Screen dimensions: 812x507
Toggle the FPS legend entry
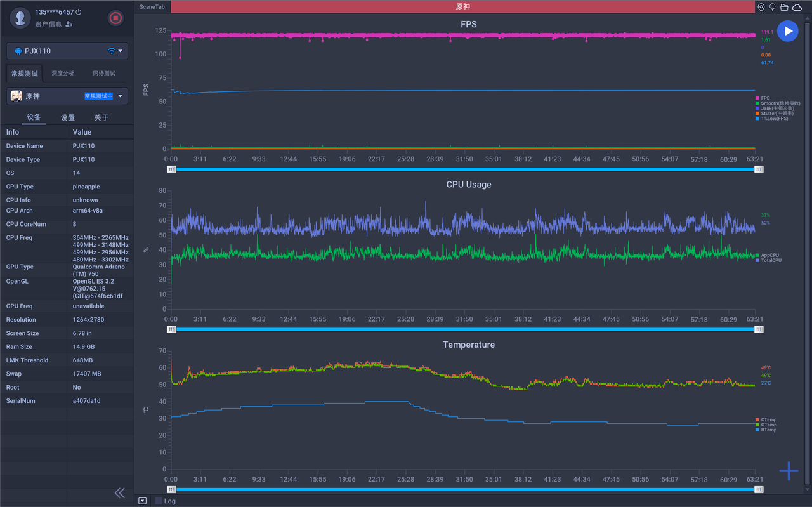(763, 98)
